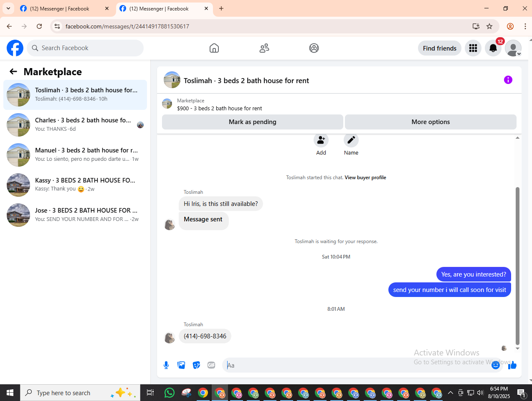Click the message "(414)-698-8346"

[205, 336]
